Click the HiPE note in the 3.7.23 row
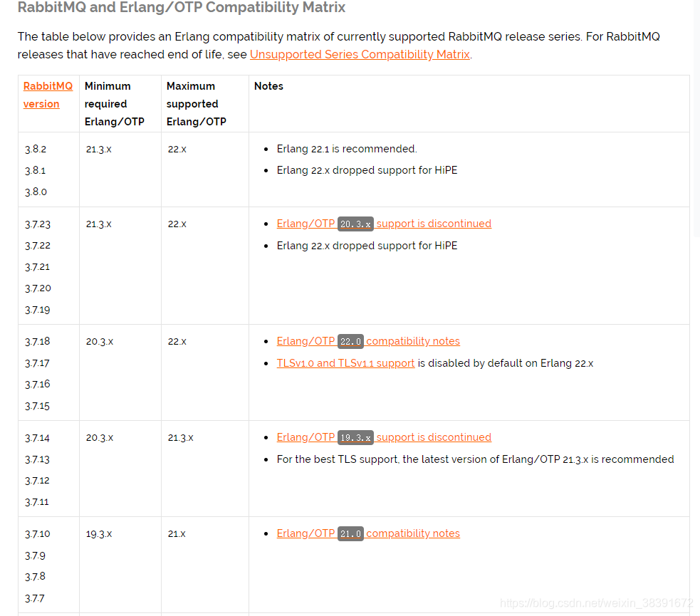The width and height of the screenshot is (700, 616). click(x=367, y=246)
